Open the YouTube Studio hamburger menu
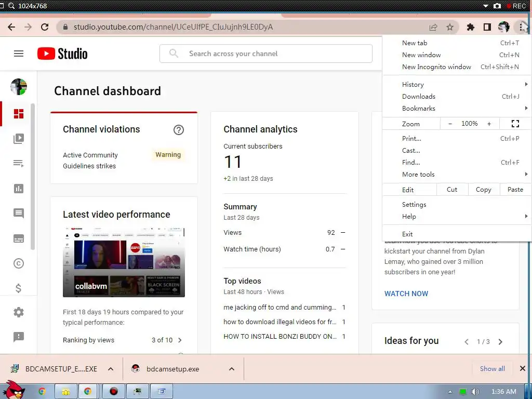 19,54
